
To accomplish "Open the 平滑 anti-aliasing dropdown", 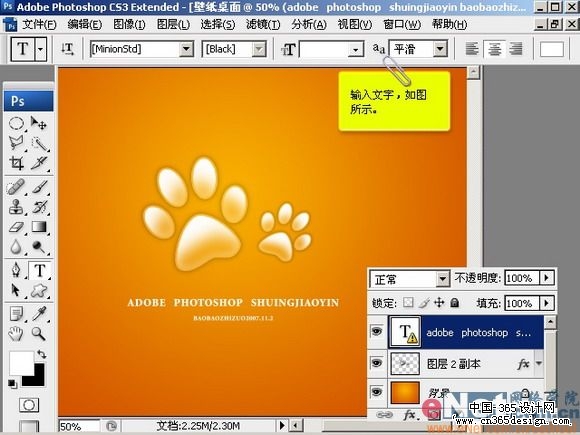I will point(440,49).
